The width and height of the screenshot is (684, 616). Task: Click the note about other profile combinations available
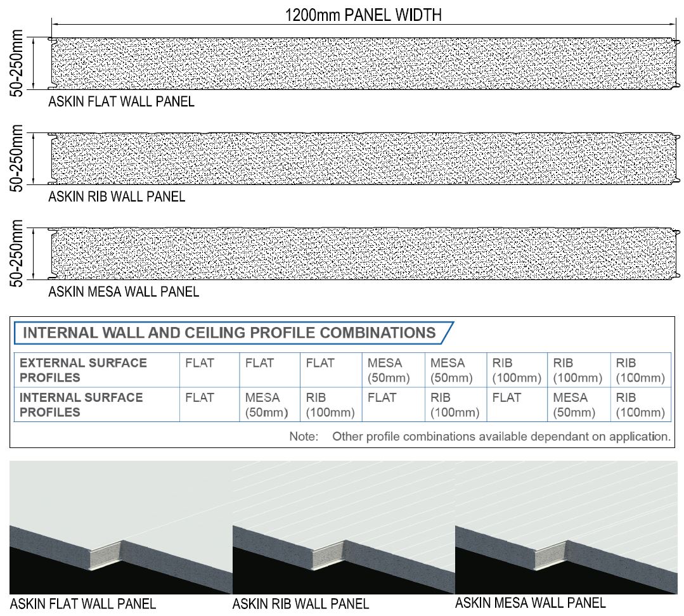click(480, 437)
